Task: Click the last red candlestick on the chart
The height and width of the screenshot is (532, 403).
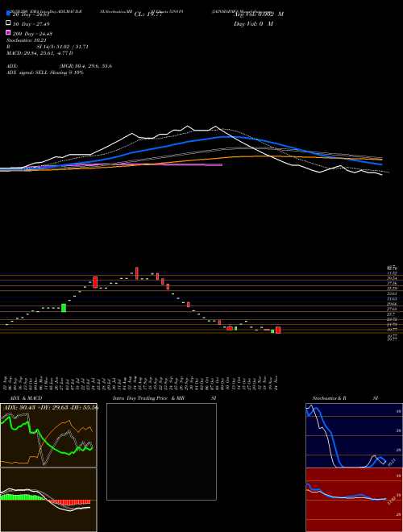Action: [278, 330]
